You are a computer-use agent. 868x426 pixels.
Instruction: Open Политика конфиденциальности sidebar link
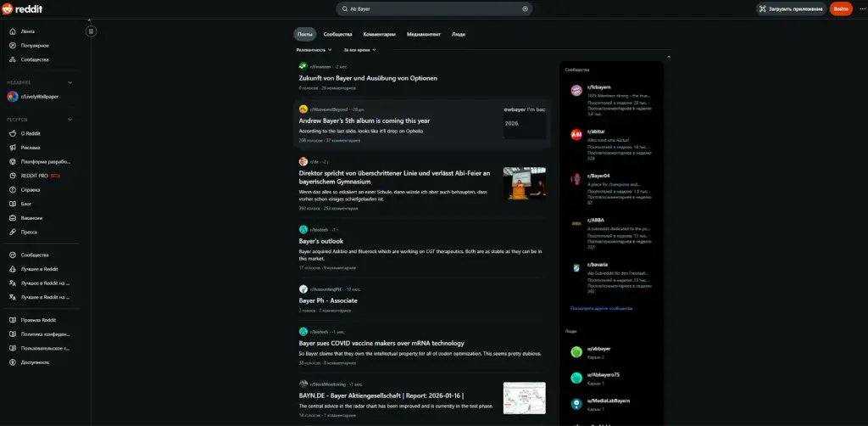tap(39, 334)
